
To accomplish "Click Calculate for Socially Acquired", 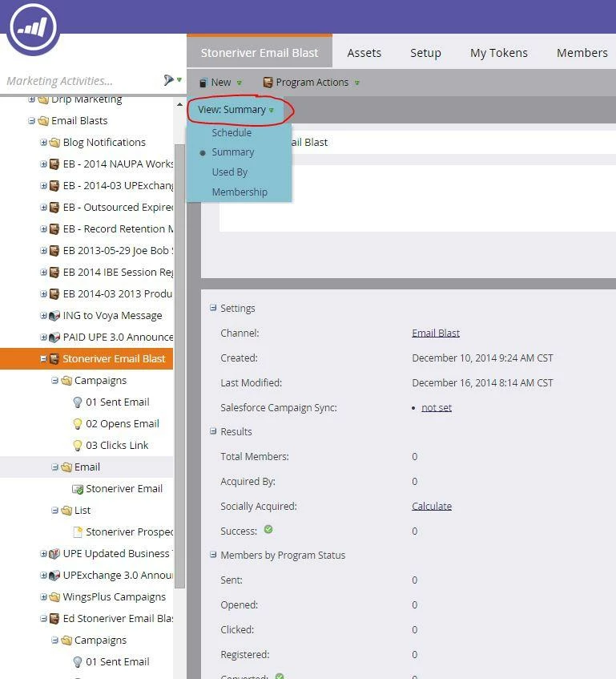I will 432,506.
